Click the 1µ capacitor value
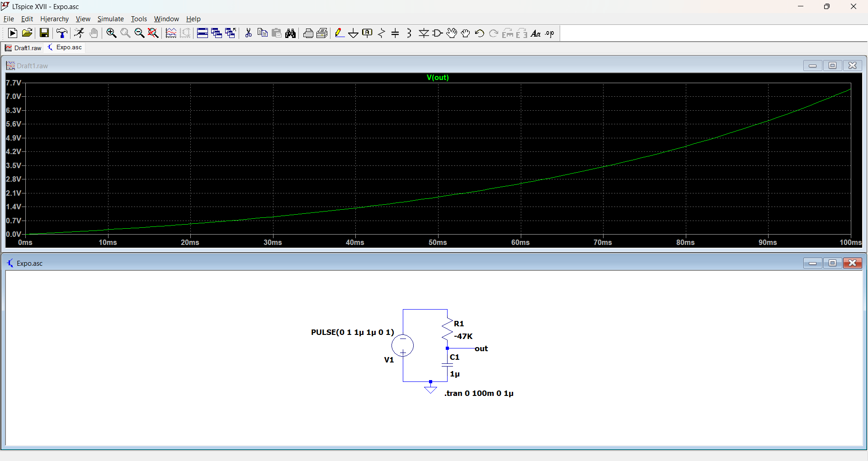The width and height of the screenshot is (868, 461). (x=455, y=374)
